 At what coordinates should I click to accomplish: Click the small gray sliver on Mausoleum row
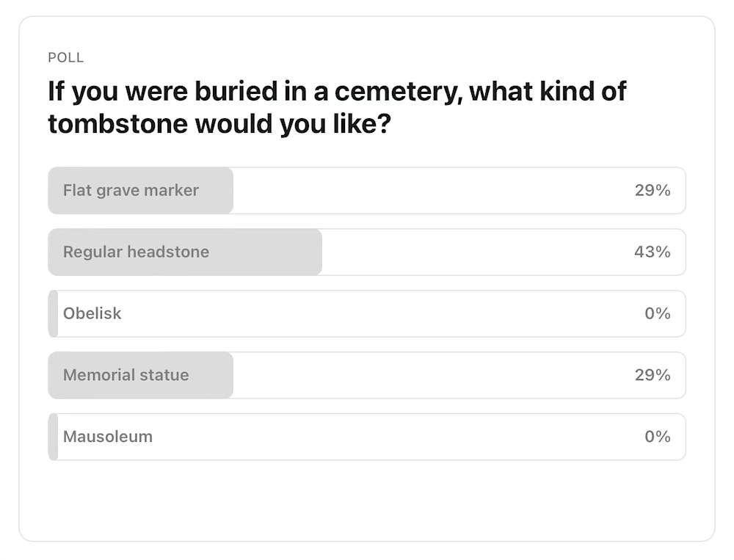click(x=53, y=437)
